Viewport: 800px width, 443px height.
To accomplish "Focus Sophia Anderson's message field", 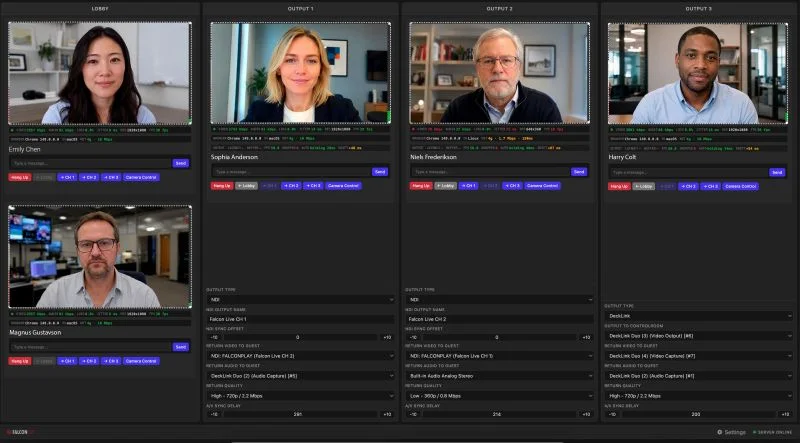I will 291,172.
